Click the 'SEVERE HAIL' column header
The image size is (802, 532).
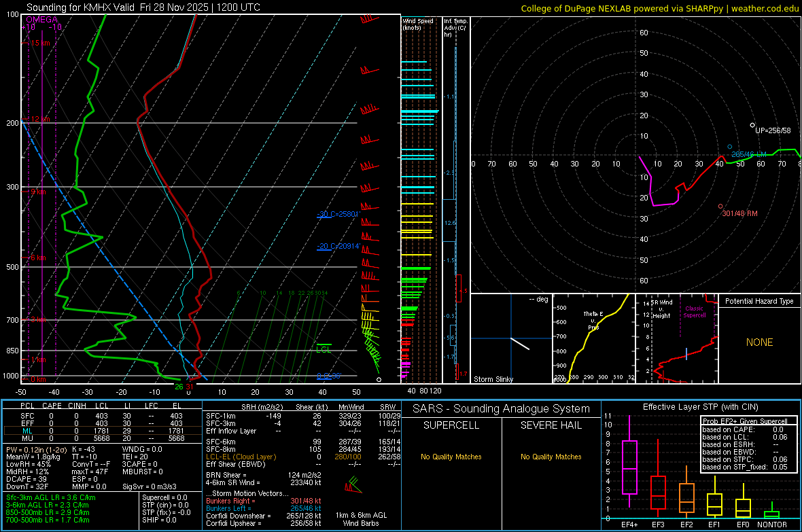pyautogui.click(x=551, y=425)
